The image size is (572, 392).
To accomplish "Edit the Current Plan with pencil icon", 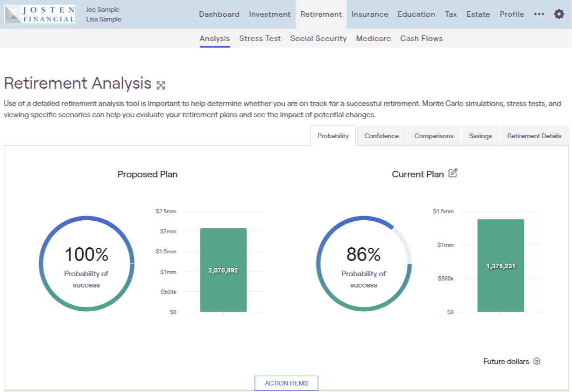I will pyautogui.click(x=452, y=173).
